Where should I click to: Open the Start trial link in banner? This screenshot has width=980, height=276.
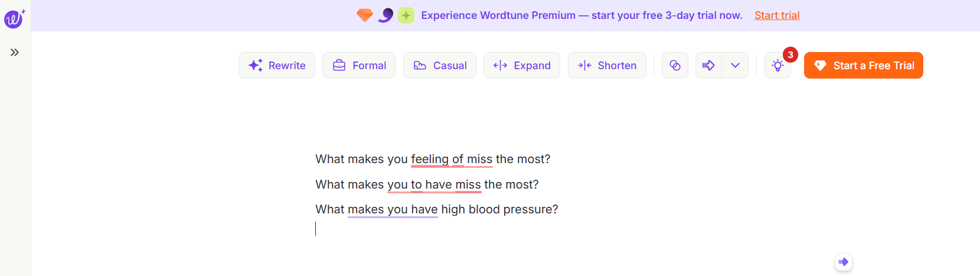(x=777, y=15)
